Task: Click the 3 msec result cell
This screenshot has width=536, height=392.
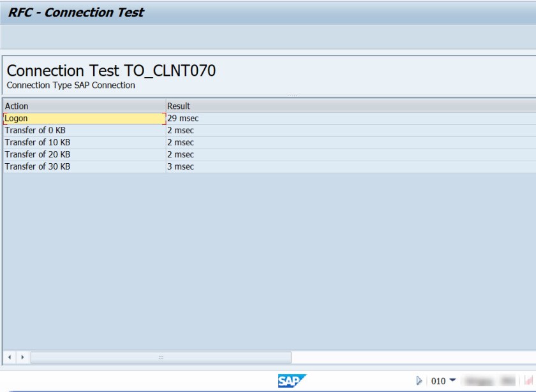Action: (x=181, y=166)
